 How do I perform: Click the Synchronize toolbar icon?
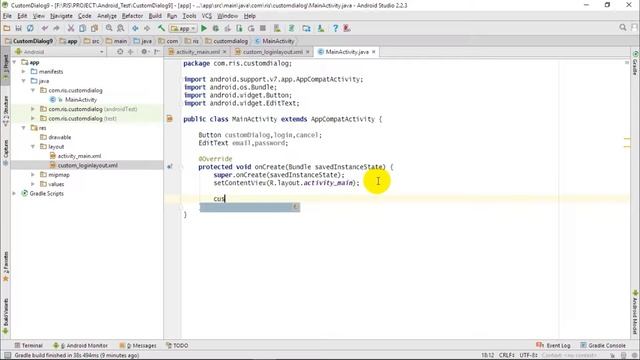click(30, 28)
